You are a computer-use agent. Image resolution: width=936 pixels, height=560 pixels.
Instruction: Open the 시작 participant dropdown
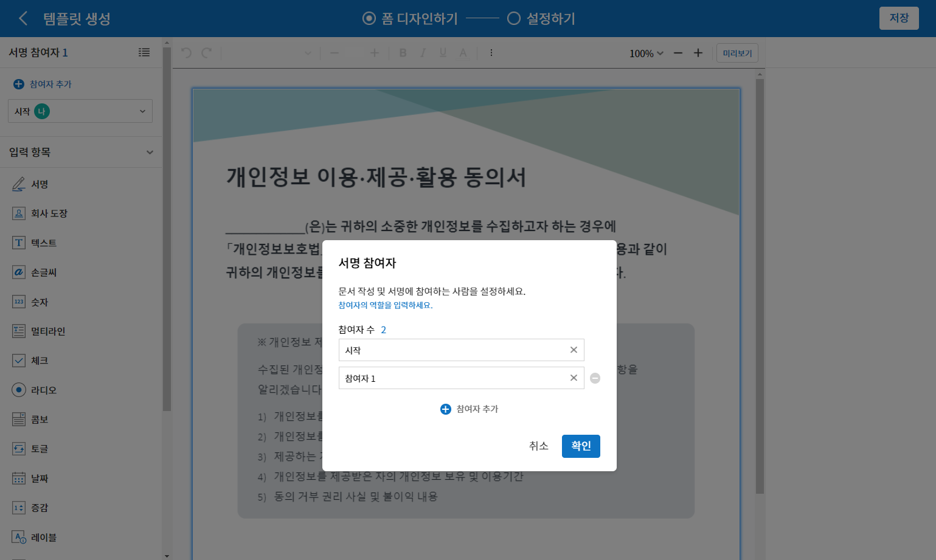tap(80, 111)
